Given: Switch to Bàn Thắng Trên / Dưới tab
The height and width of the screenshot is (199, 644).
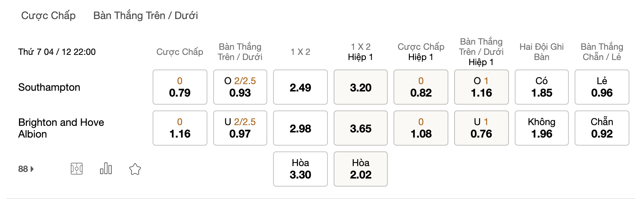Looking at the screenshot, I should click(146, 15).
